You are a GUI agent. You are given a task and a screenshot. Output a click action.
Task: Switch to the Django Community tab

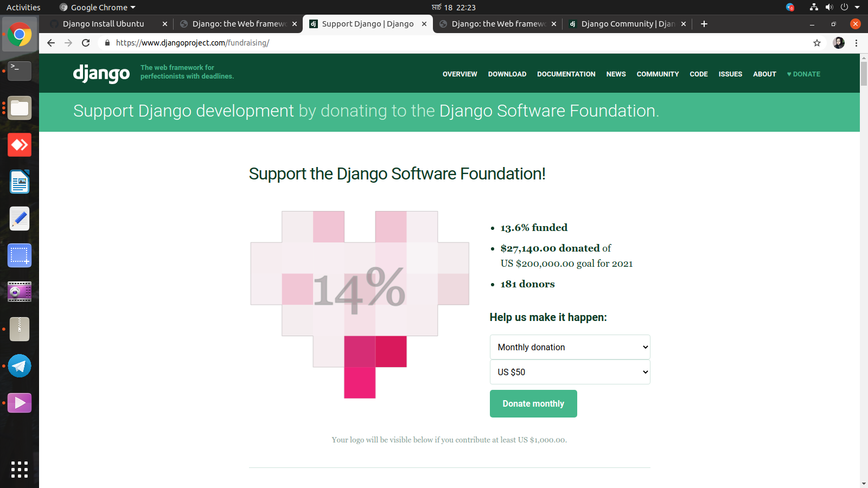click(x=627, y=24)
